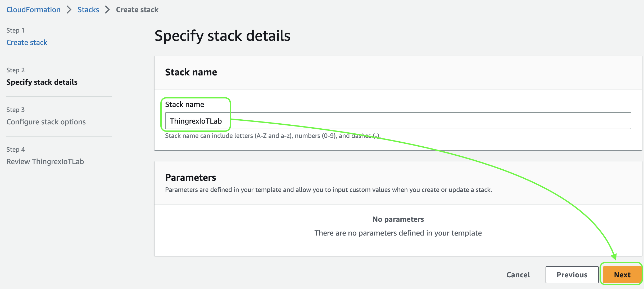Image resolution: width=644 pixels, height=289 pixels.
Task: Cancel the stack creation
Action: click(x=518, y=274)
